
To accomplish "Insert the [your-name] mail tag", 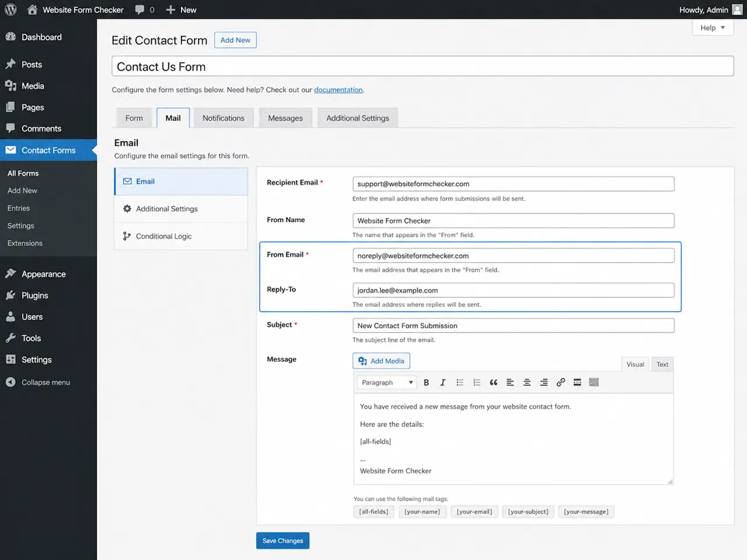I will (x=423, y=512).
